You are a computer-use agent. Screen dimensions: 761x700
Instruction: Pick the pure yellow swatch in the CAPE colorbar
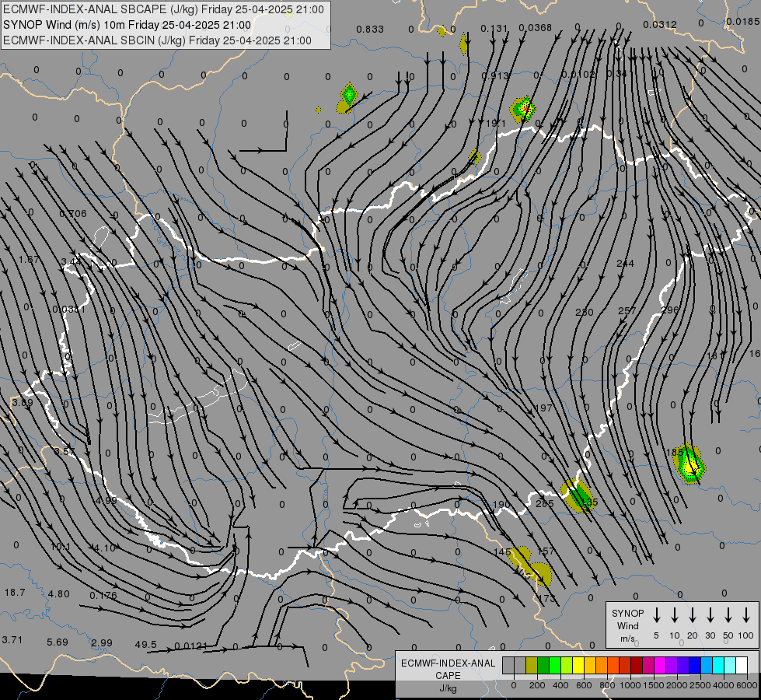click(578, 666)
